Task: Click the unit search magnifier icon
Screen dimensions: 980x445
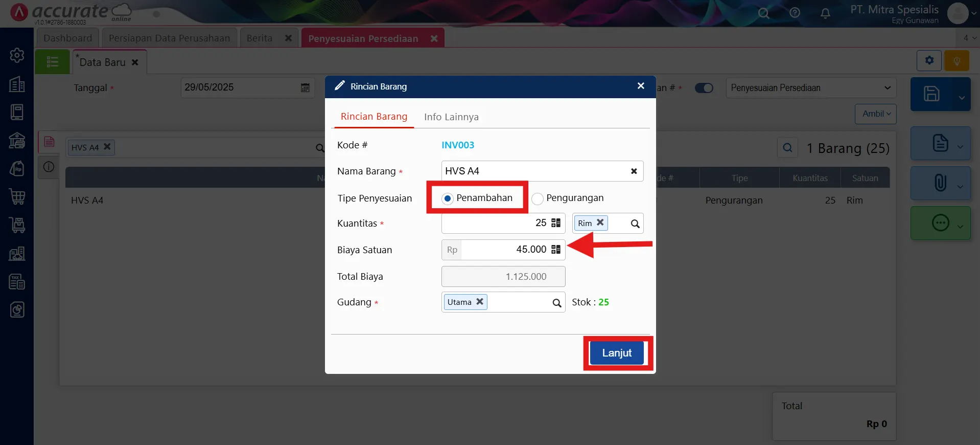Action: [635, 224]
